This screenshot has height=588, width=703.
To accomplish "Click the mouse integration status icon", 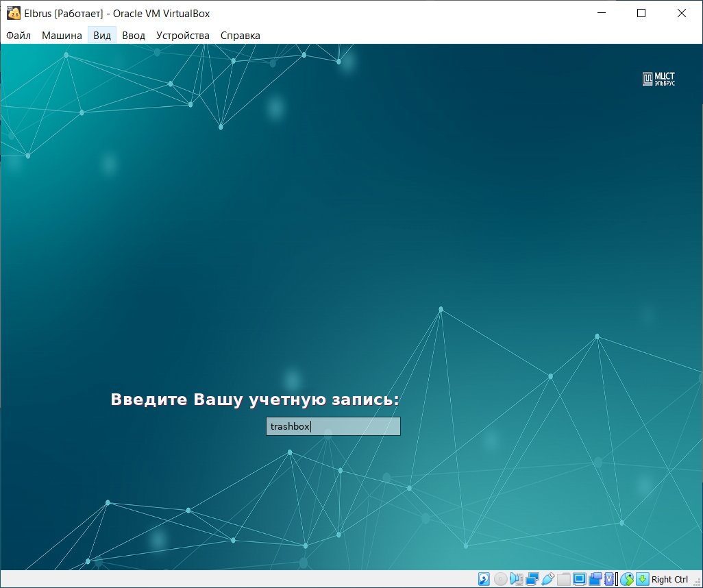I will (x=627, y=579).
